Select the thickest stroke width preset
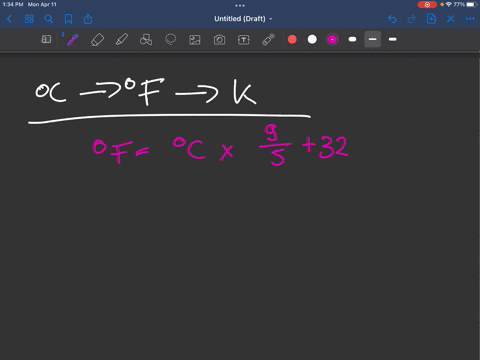Screen dimensions: 480x360 tap(352, 39)
